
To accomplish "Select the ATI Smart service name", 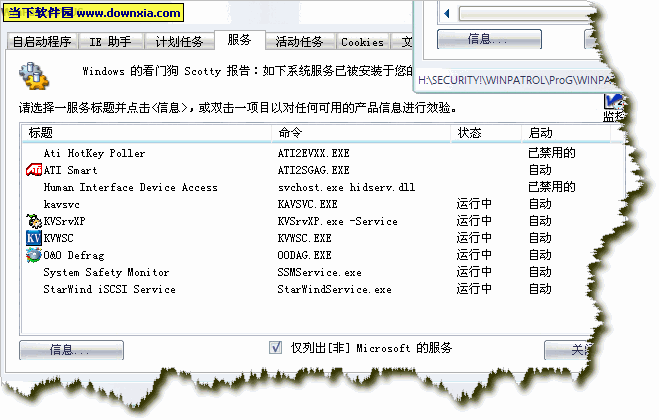I will (71, 170).
